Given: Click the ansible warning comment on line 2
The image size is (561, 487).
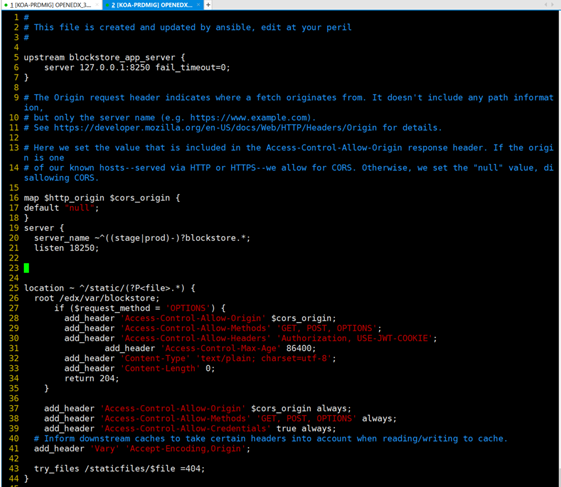Looking at the screenshot, I should point(187,28).
